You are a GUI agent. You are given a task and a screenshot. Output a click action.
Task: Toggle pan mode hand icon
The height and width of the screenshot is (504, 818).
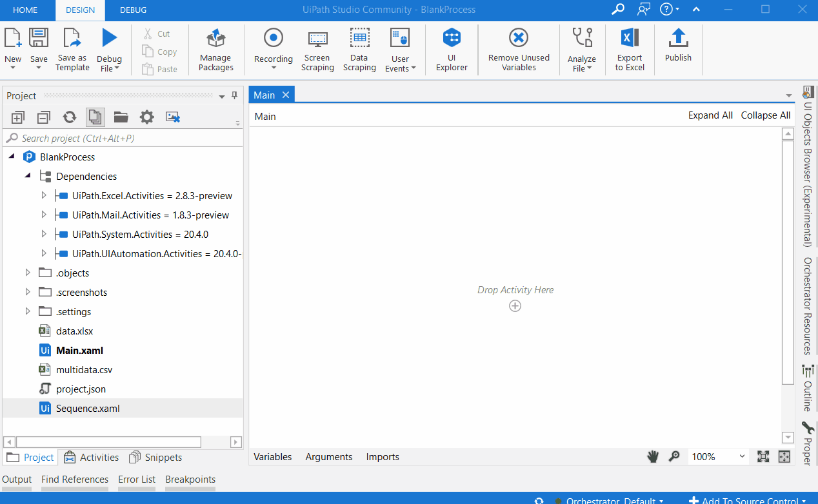click(653, 456)
